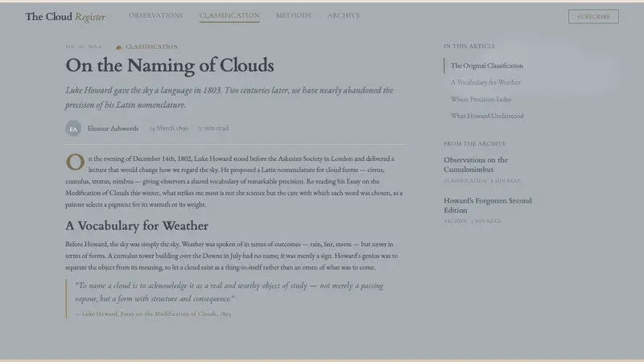Click the 14 March 1890 date text
The width and height of the screenshot is (644, 362).
click(169, 129)
